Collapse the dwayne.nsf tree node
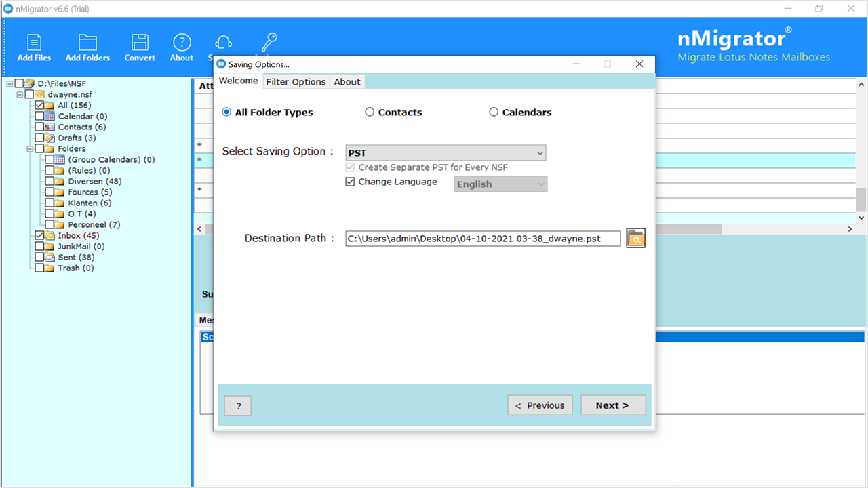868x488 pixels. point(20,94)
